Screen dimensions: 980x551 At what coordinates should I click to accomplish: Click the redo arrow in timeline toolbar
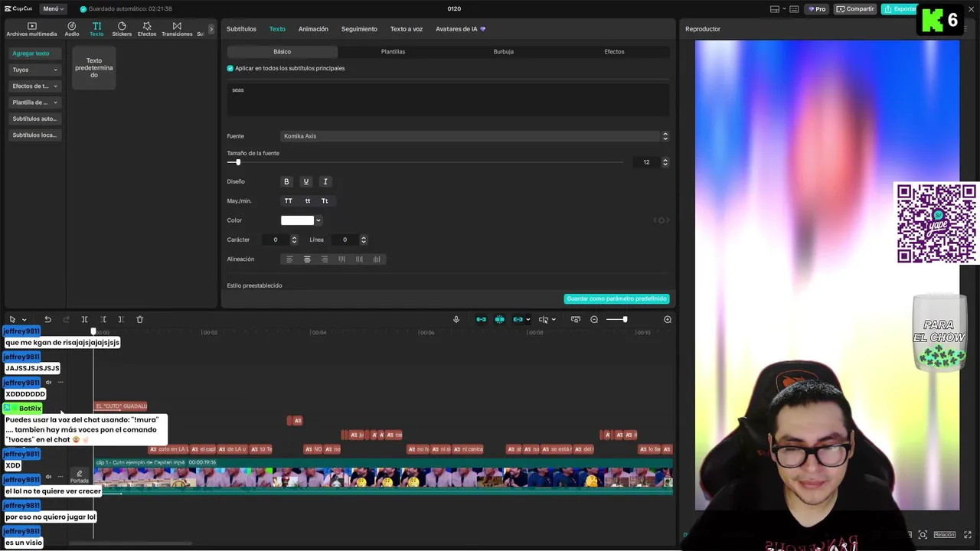pyautogui.click(x=66, y=319)
